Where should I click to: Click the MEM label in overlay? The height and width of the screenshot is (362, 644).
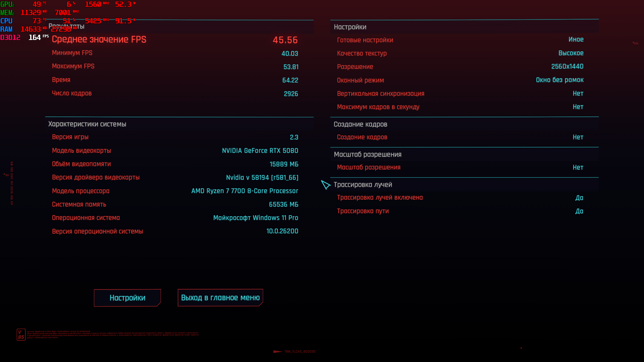pos(7,13)
